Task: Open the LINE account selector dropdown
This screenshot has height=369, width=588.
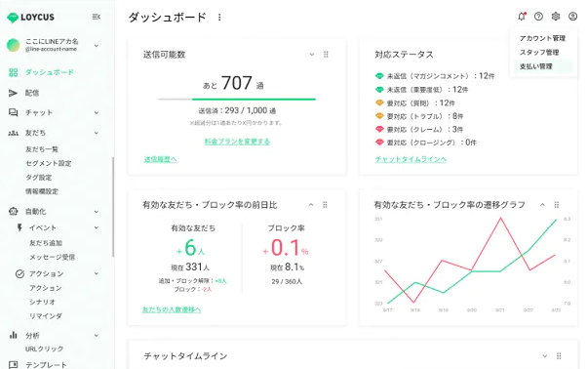Action: coord(97,46)
